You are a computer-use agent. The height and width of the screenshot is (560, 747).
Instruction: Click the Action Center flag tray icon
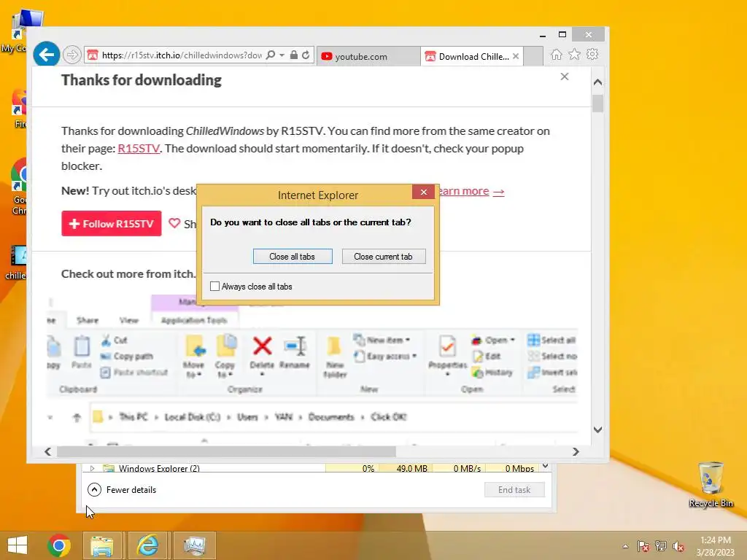[x=643, y=546]
